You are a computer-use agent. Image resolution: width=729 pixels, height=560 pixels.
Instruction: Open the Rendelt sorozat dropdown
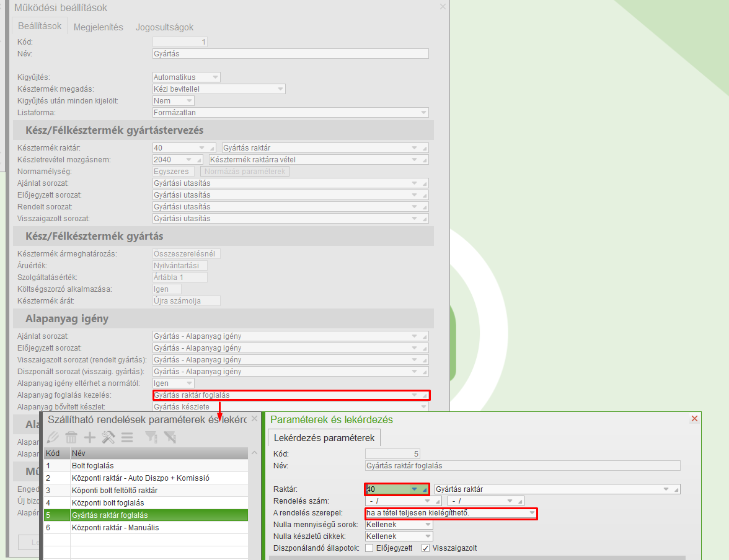414,207
